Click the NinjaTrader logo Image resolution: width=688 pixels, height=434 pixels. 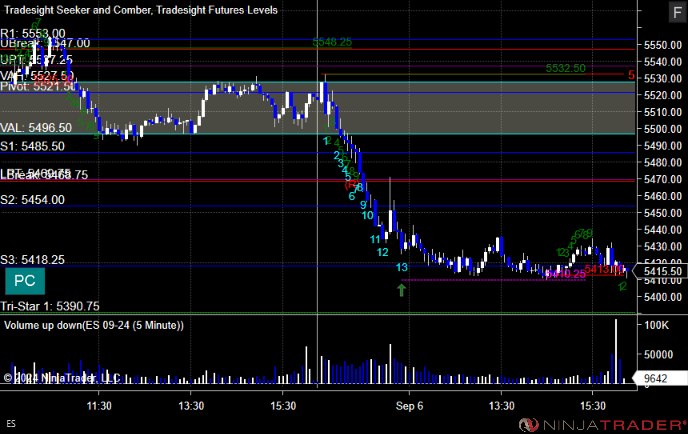click(602, 425)
